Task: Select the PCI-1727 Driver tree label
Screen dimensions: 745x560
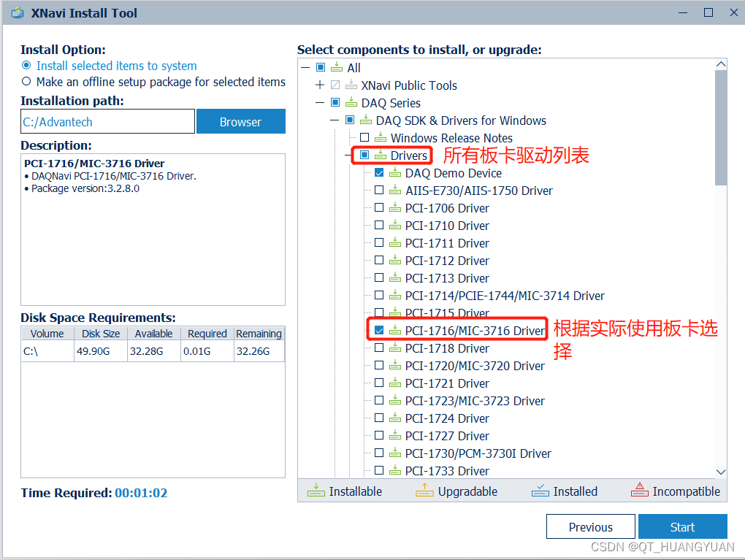Action: [447, 436]
